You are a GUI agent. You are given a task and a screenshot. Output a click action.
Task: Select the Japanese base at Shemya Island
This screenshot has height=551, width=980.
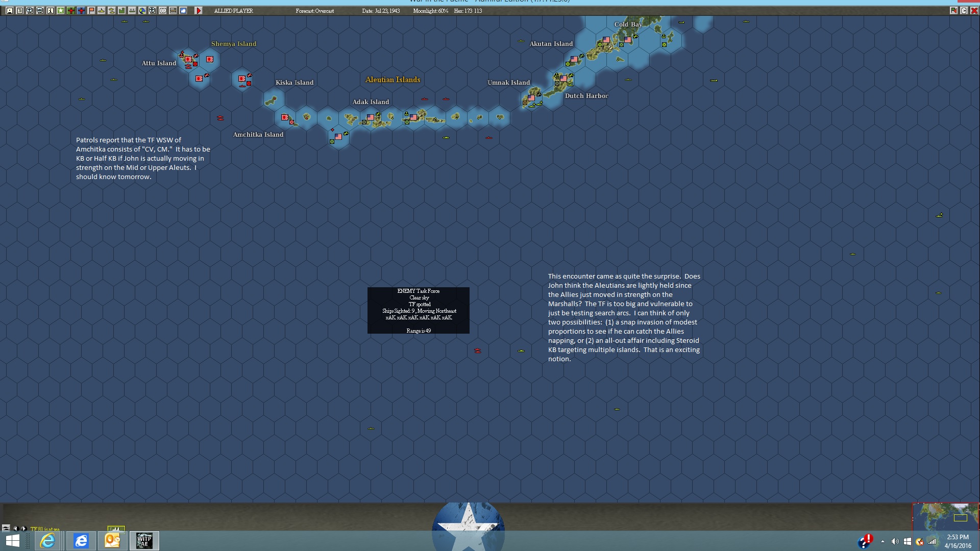(210, 59)
